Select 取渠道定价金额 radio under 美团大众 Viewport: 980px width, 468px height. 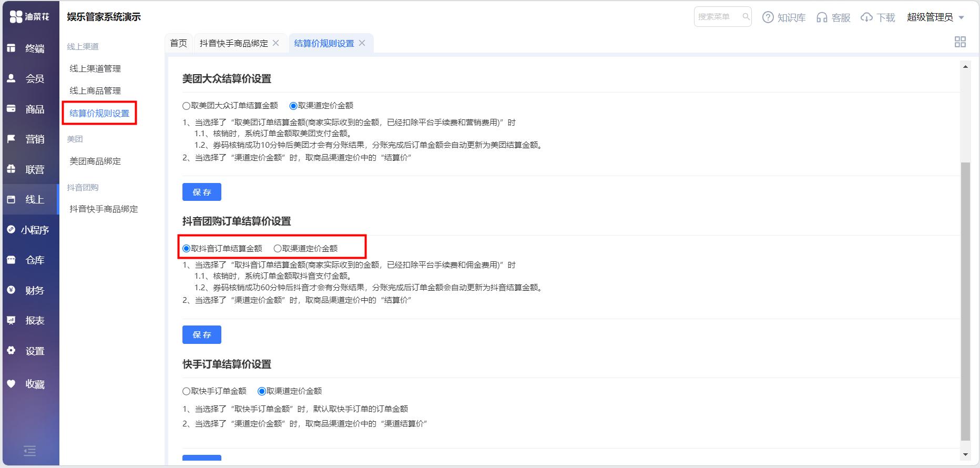pyautogui.click(x=293, y=106)
